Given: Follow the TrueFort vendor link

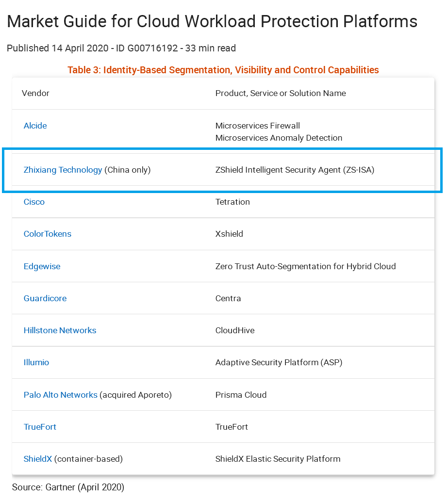Looking at the screenshot, I should coord(40,427).
